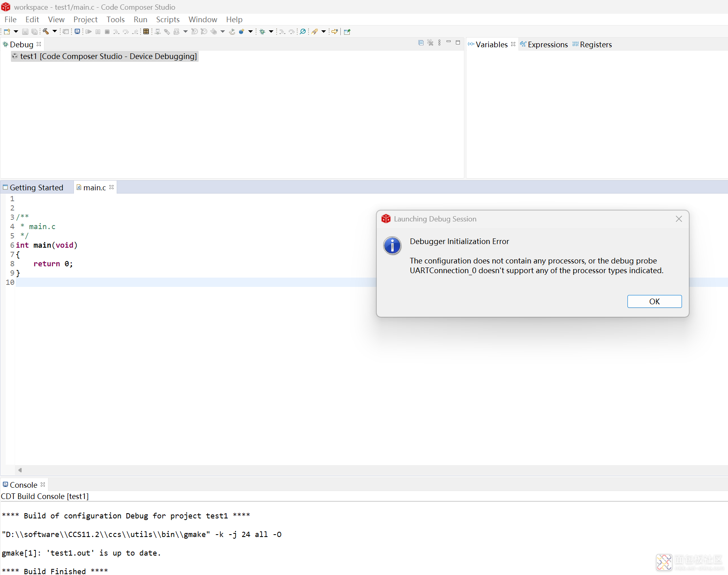Open the Scripts menu
The image size is (728, 575).
[x=168, y=19]
